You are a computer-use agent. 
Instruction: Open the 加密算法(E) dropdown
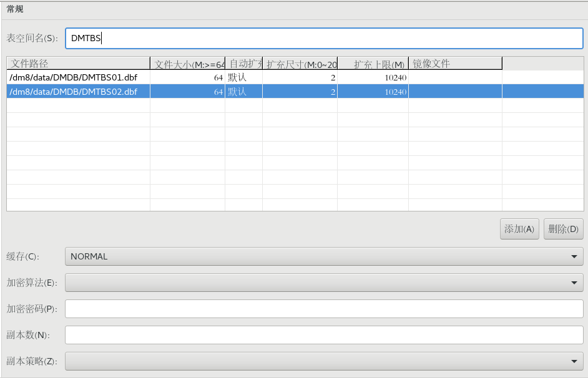(x=324, y=283)
